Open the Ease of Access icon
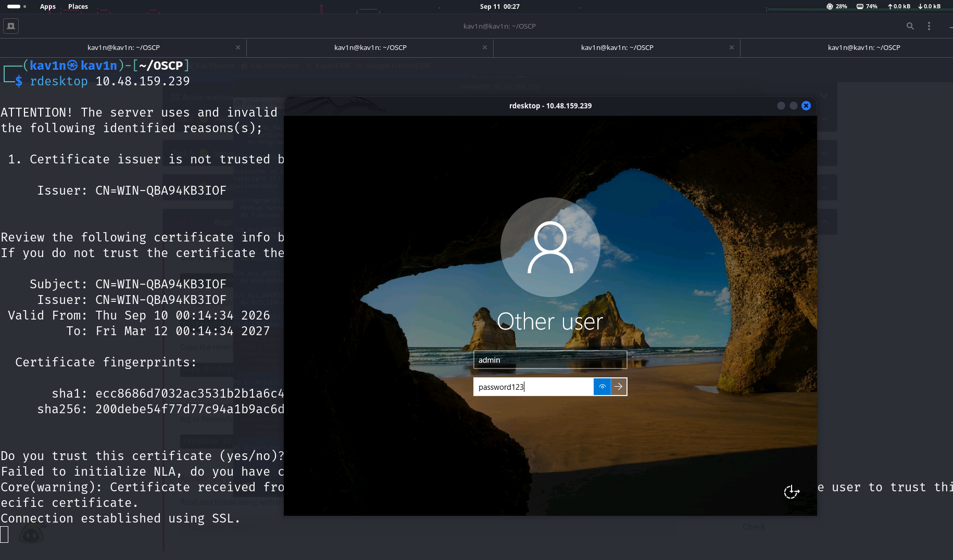This screenshot has height=560, width=953. click(792, 491)
